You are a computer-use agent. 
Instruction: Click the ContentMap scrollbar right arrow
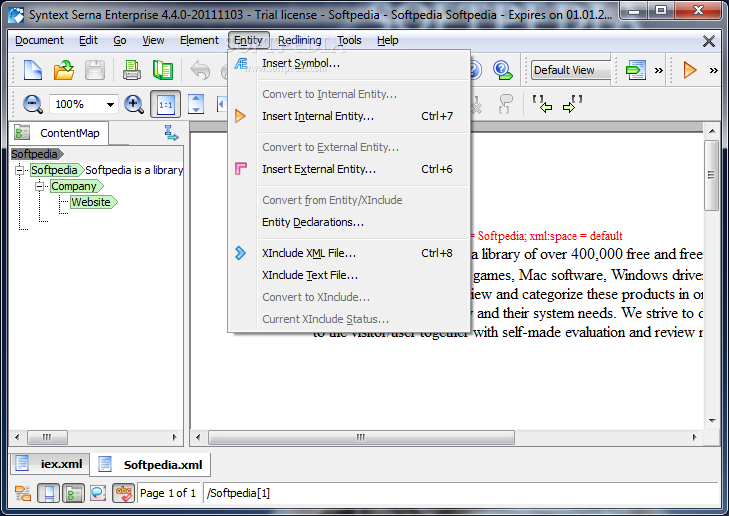174,437
